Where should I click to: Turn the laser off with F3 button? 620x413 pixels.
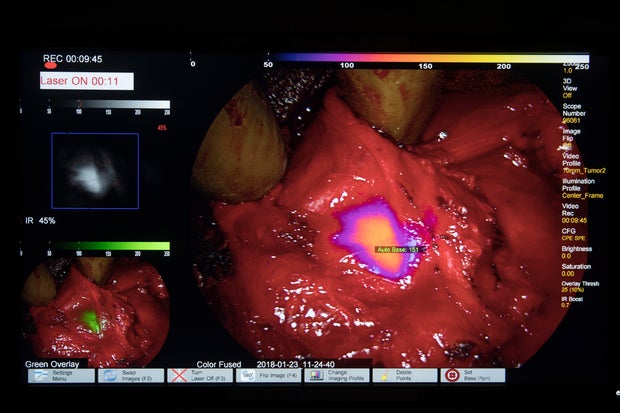[200, 375]
